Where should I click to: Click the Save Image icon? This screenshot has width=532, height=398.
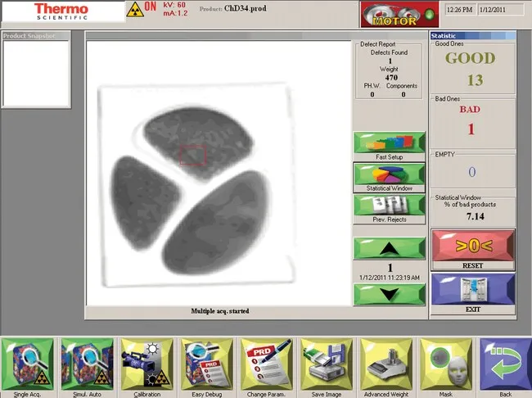tap(326, 362)
